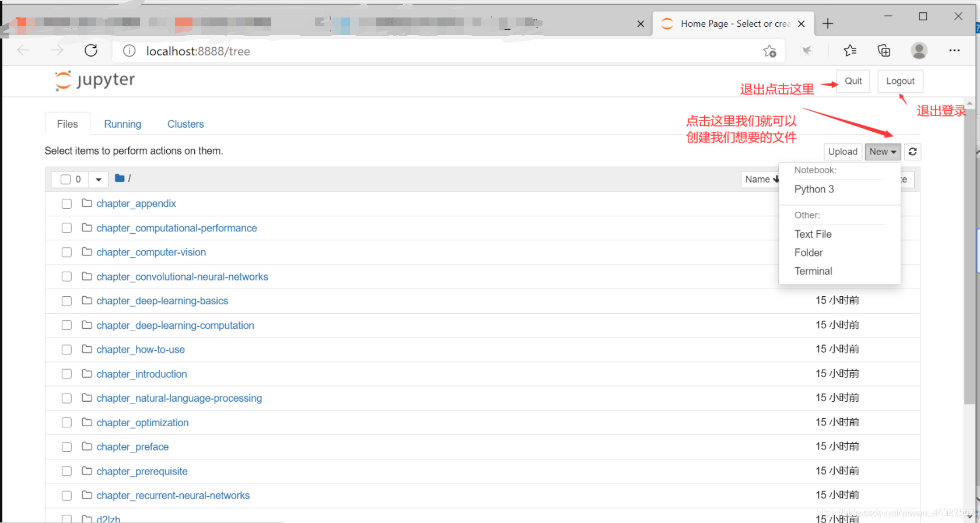
Task: Click the folder icon beside chapter_convolutional-neural-networks
Action: click(x=87, y=276)
